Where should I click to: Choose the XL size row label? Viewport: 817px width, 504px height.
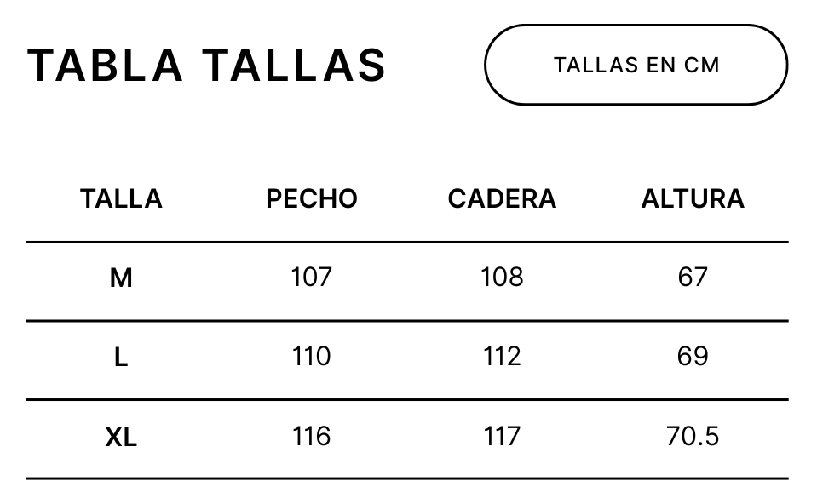121,438
